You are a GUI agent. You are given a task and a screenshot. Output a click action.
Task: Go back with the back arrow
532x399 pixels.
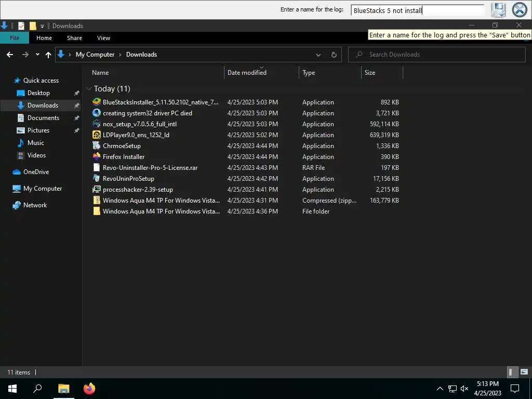[10, 55]
